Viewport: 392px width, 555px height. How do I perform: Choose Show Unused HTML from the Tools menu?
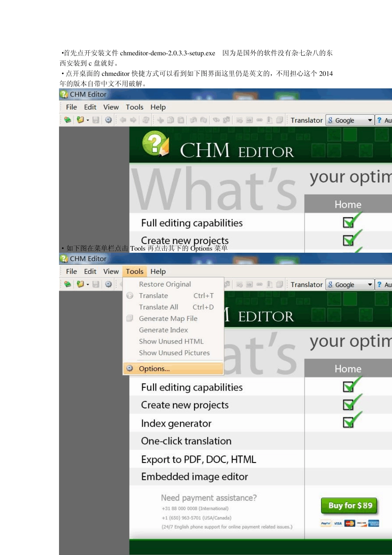(173, 342)
